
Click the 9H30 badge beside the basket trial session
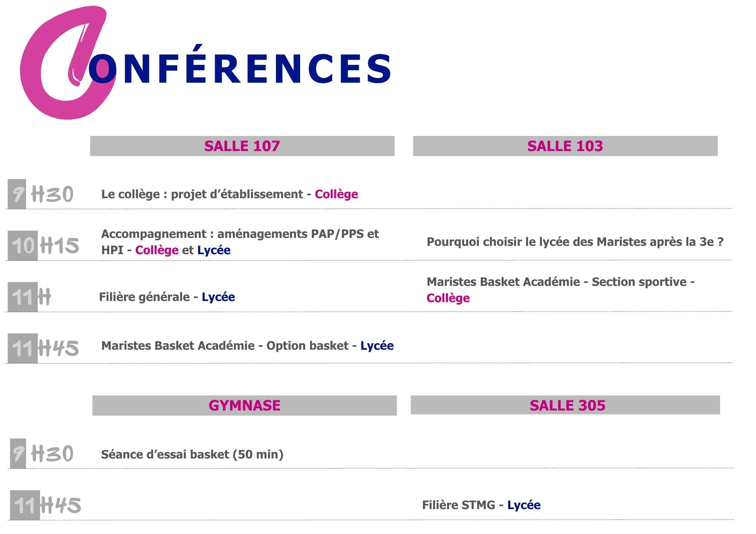tap(42, 454)
